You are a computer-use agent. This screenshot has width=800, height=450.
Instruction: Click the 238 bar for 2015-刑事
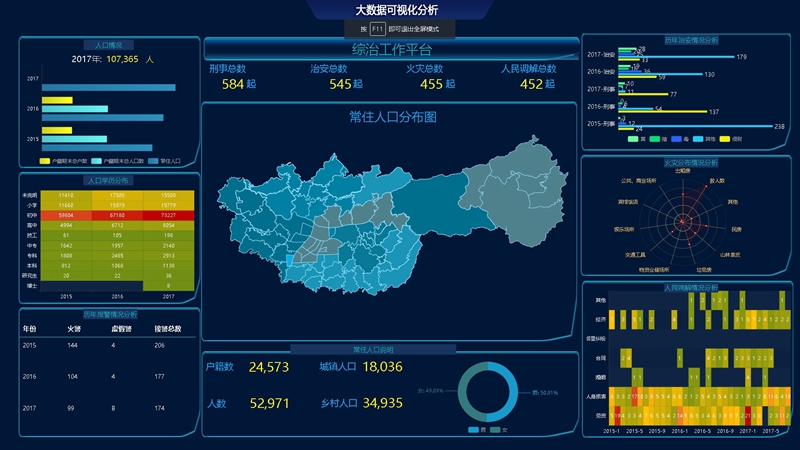[698, 125]
